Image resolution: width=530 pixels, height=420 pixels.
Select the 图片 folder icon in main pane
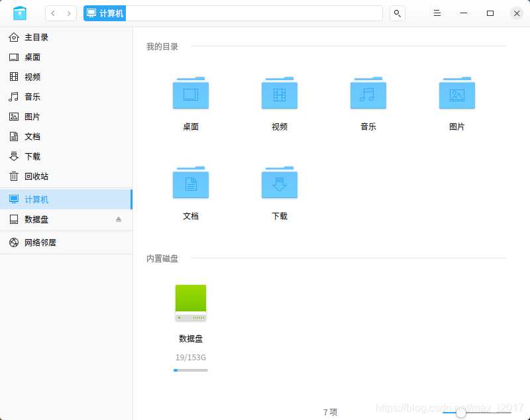[x=457, y=93]
